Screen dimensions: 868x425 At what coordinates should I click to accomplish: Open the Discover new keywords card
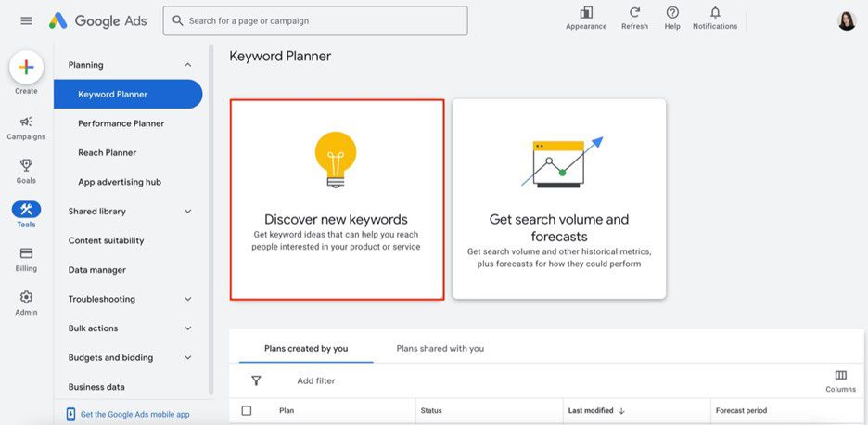[338, 200]
